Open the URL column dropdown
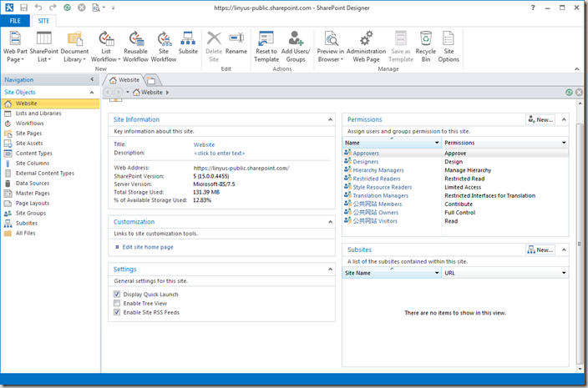Image resolution: width=588 pixels, height=388 pixels. pos(564,273)
